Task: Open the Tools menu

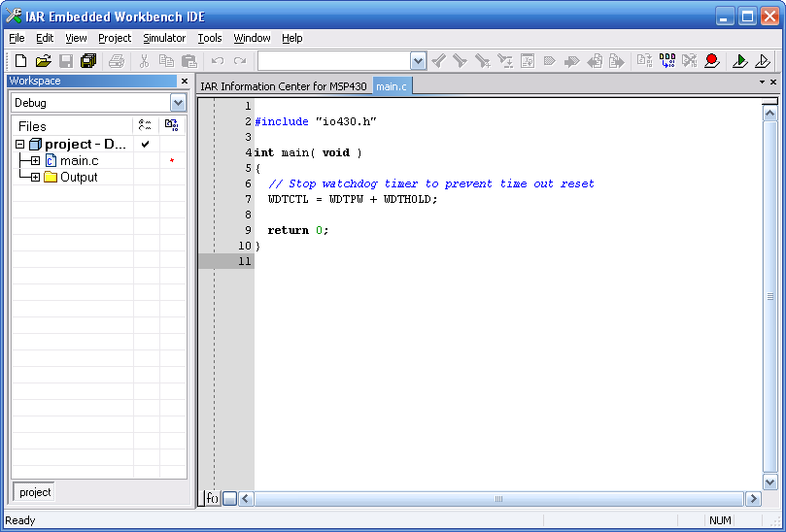Action: (210, 38)
